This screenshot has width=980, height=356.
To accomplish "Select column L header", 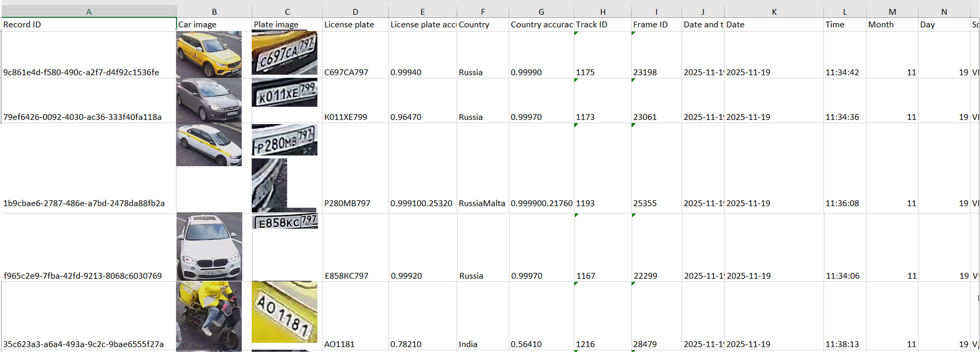I will pos(845,12).
